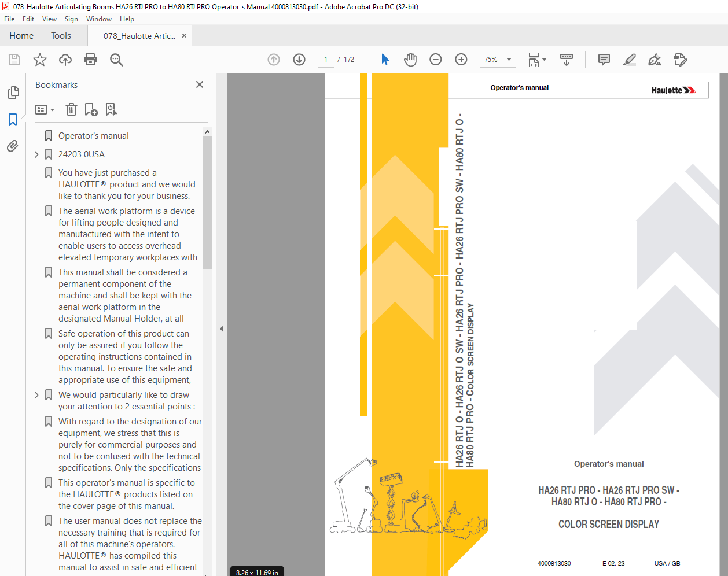Image resolution: width=728 pixels, height=576 pixels.
Task: Enable scrolling mode keyboard icon
Action: (x=567, y=60)
